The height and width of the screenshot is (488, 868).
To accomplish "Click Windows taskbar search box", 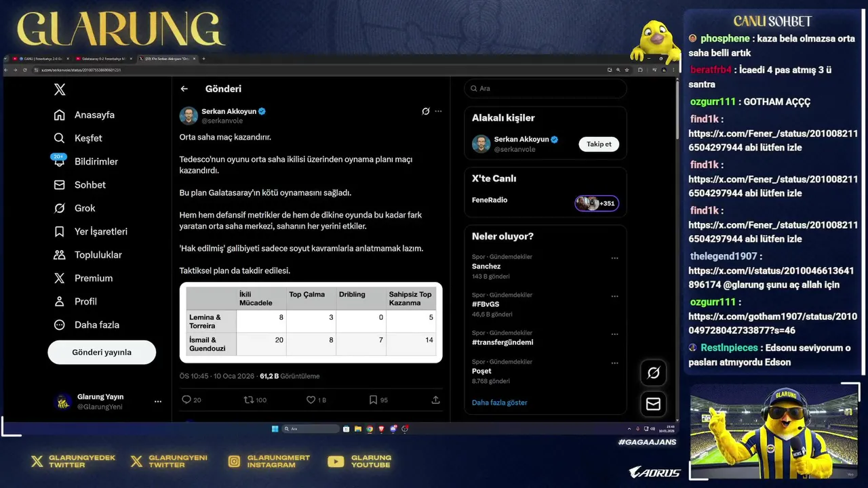I will tap(311, 429).
